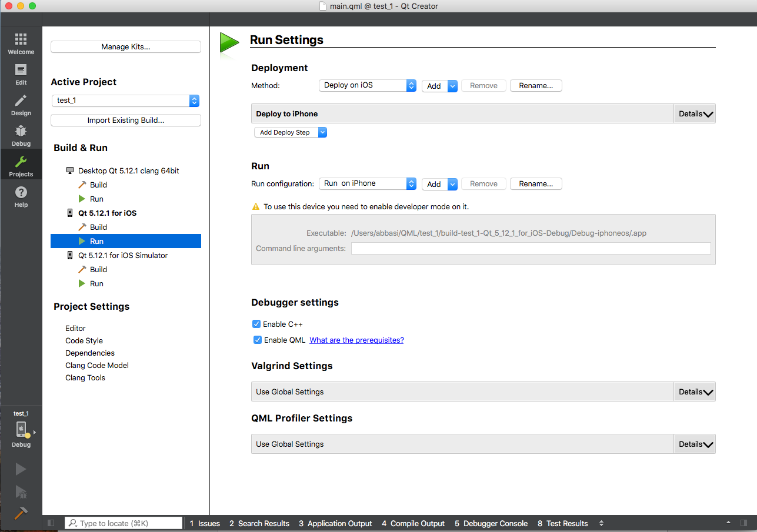Screen dimensions: 757x532
Task: Click Remove button in Deployment section
Action: (483, 86)
